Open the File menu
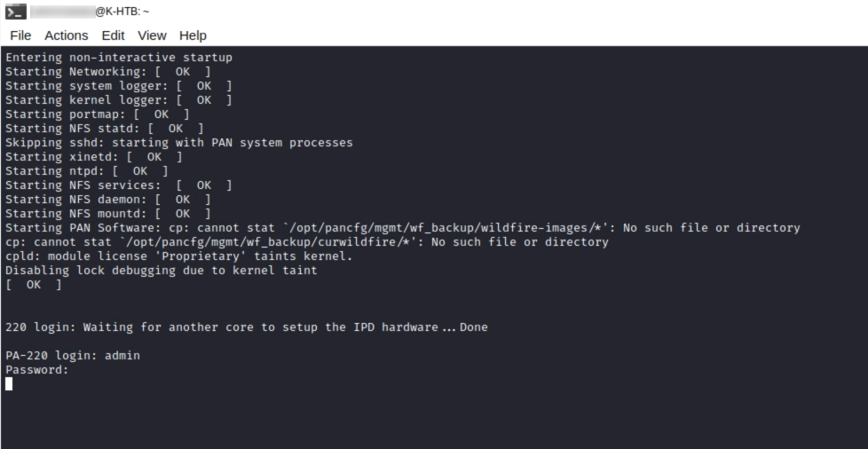The width and height of the screenshot is (868, 449). [x=20, y=35]
